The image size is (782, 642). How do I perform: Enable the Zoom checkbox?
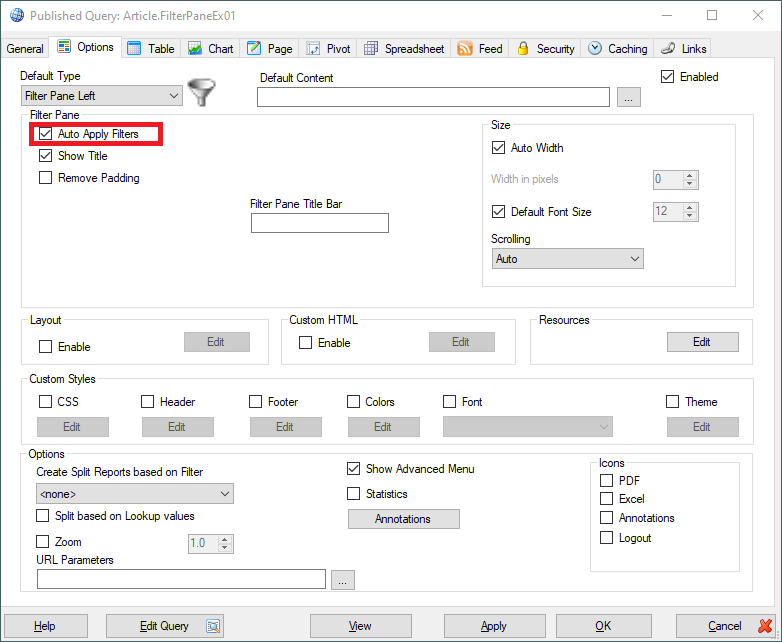(42, 541)
